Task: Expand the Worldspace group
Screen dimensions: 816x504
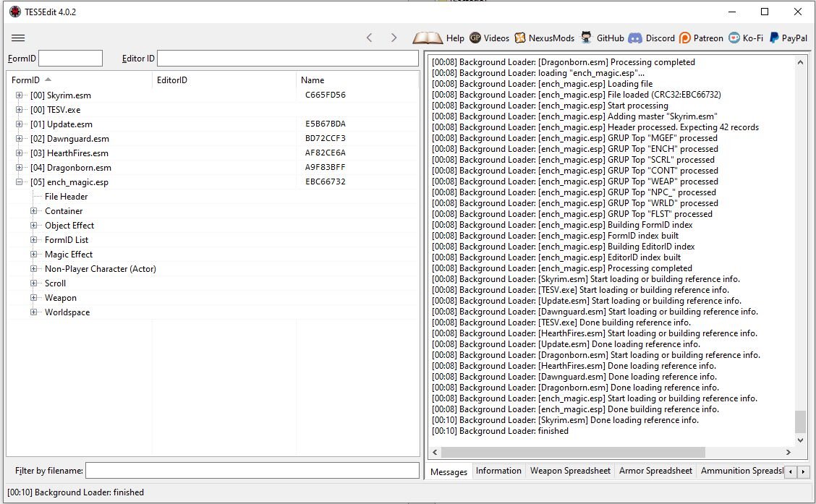Action: pos(34,312)
